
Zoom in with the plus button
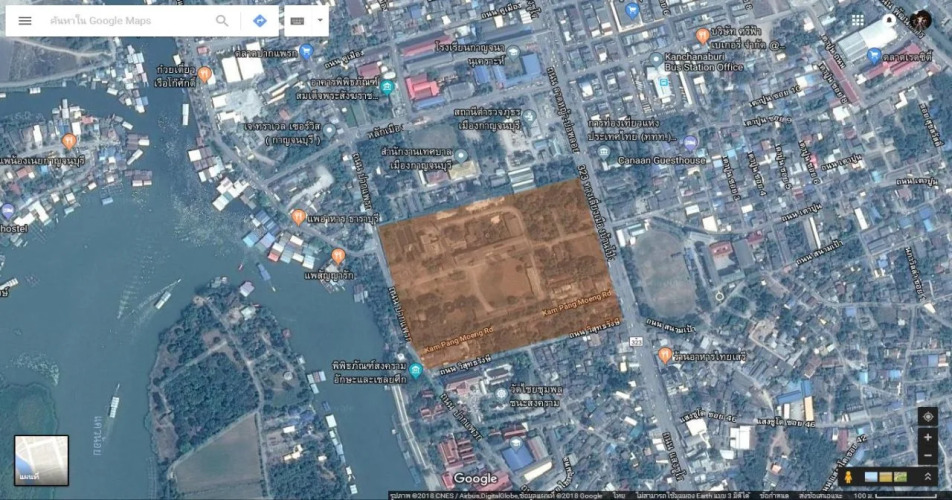tap(927, 437)
